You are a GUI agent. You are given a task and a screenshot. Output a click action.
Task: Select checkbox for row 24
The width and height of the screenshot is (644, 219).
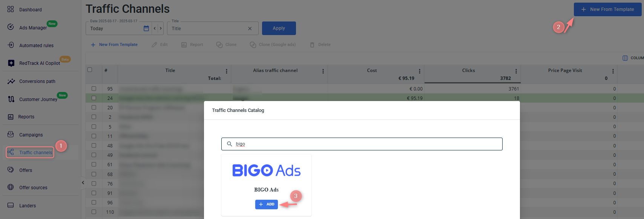click(94, 98)
